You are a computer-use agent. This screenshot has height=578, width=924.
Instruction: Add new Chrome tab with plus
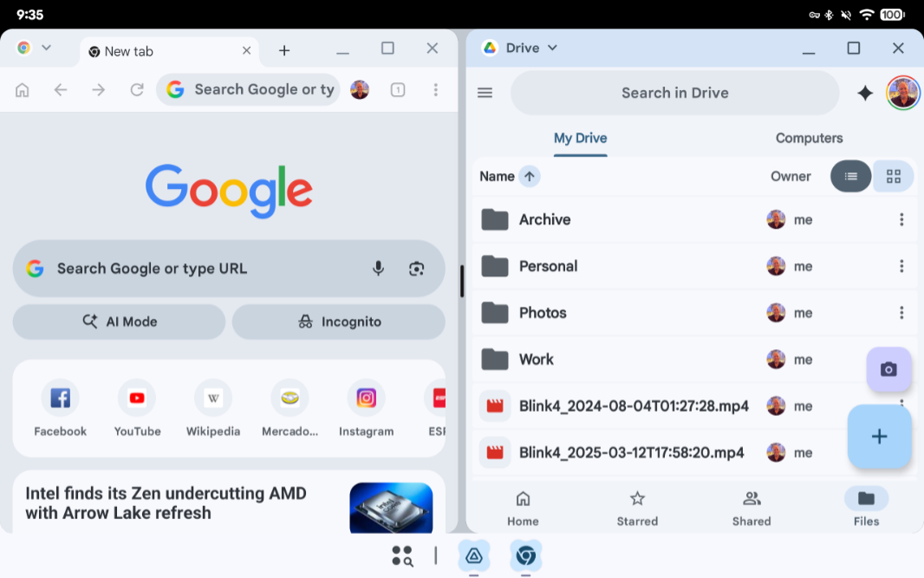pyautogui.click(x=284, y=50)
